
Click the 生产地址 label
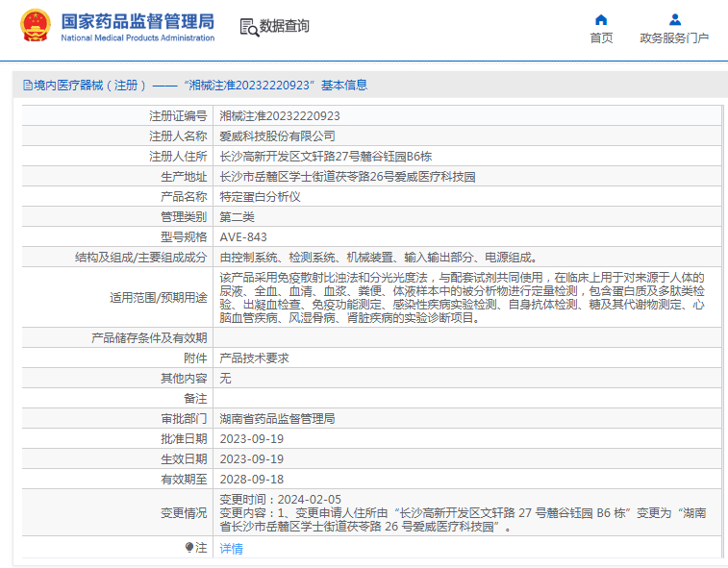click(184, 177)
